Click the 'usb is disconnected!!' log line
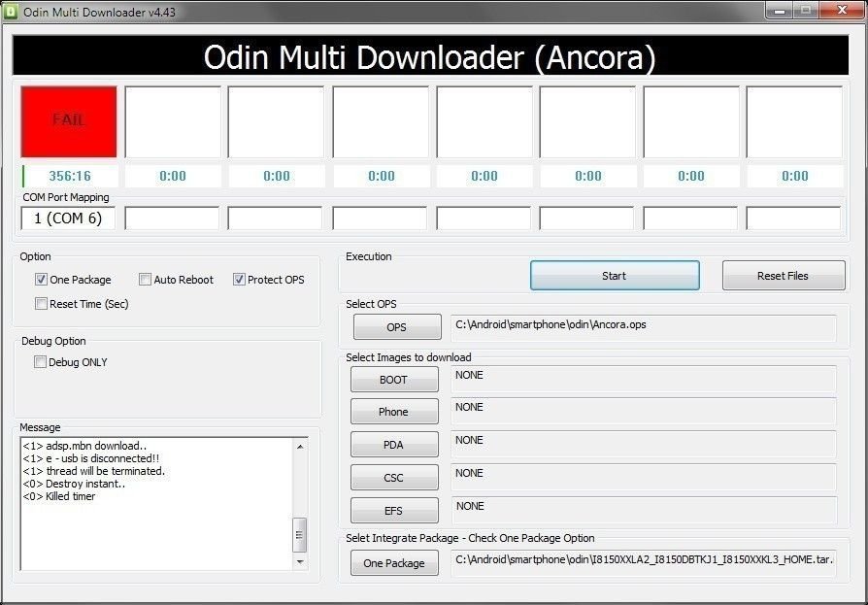Image resolution: width=868 pixels, height=605 pixels. 91,458
